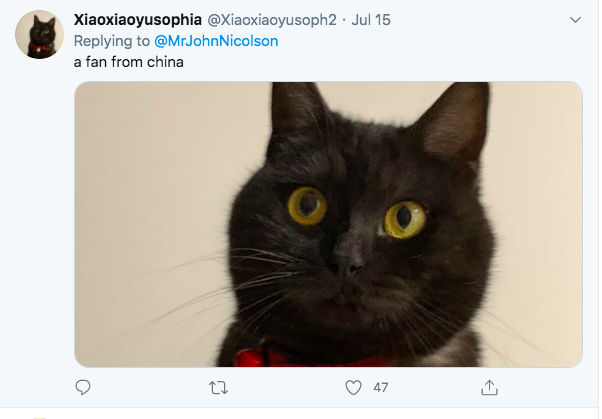Viewport: 602px width, 419px height.
Task: Open the Xiaoxiaoyusophia display name link
Action: pos(137,20)
